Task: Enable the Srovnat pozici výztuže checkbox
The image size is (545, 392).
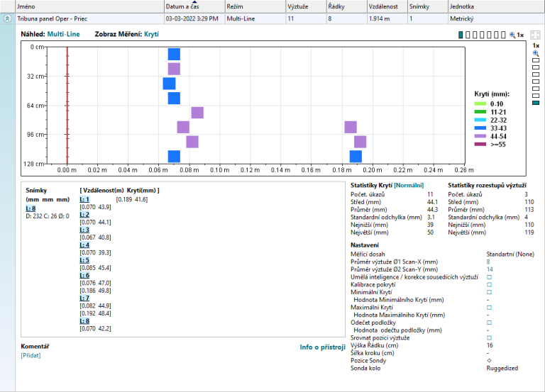Action: pos(489,338)
